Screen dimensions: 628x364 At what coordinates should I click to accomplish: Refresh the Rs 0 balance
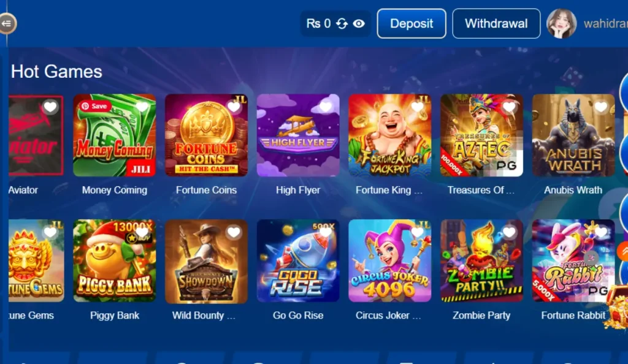[x=342, y=24]
